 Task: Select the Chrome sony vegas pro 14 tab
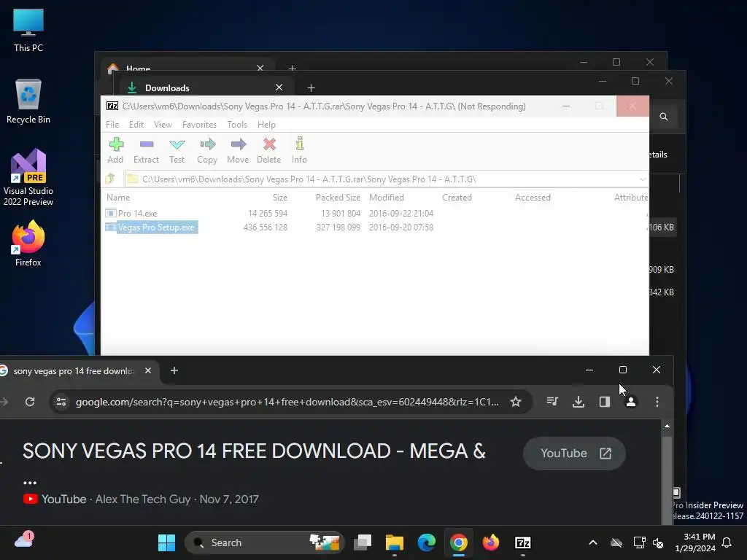tap(73, 371)
